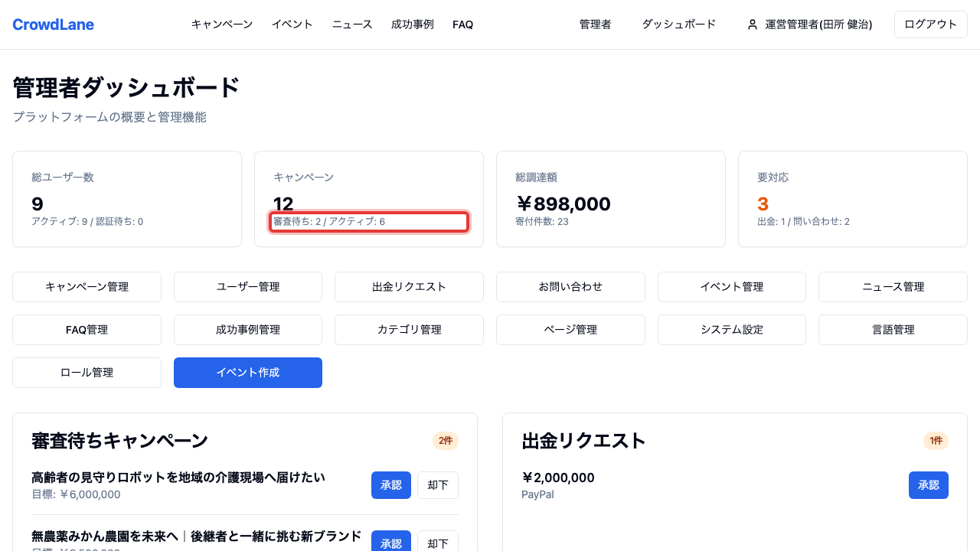Viewport: 980px width, 551px height.
Task: Select 成功事例 in the header menu
Action: coord(413,24)
